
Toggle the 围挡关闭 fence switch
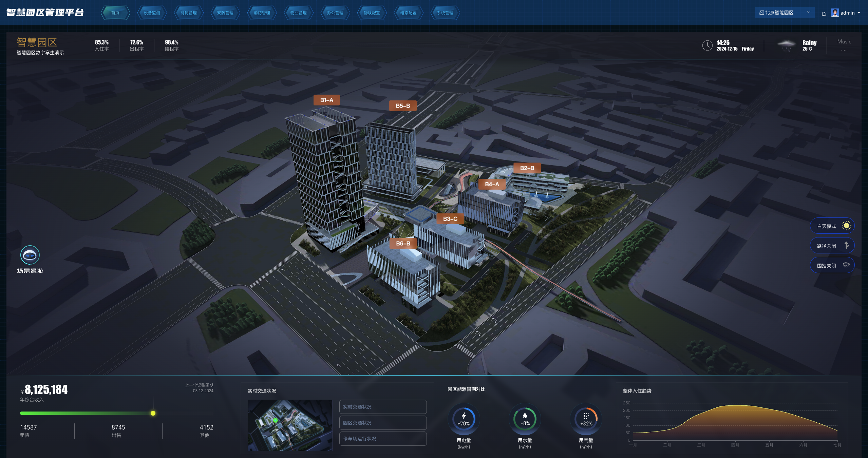coord(832,265)
